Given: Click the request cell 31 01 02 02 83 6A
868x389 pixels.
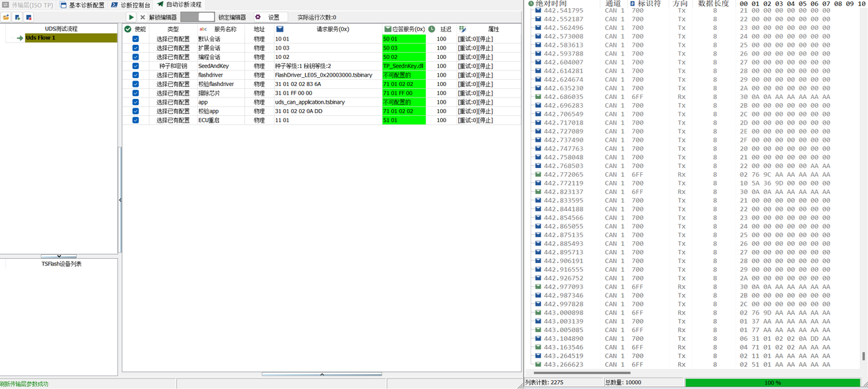Looking at the screenshot, I should [x=328, y=84].
